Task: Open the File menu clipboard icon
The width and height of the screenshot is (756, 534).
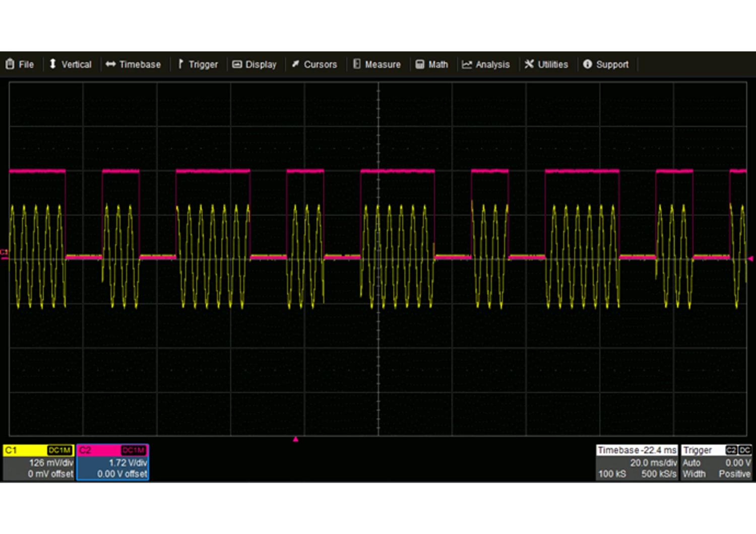Action: coord(10,64)
